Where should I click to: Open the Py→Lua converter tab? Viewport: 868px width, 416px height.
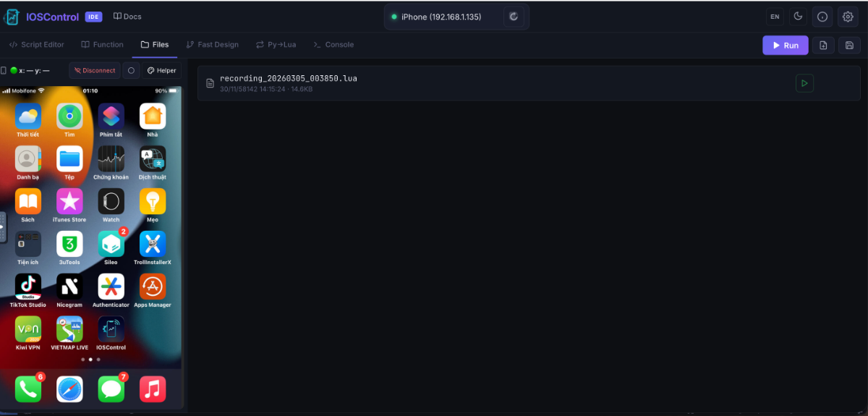pos(276,45)
